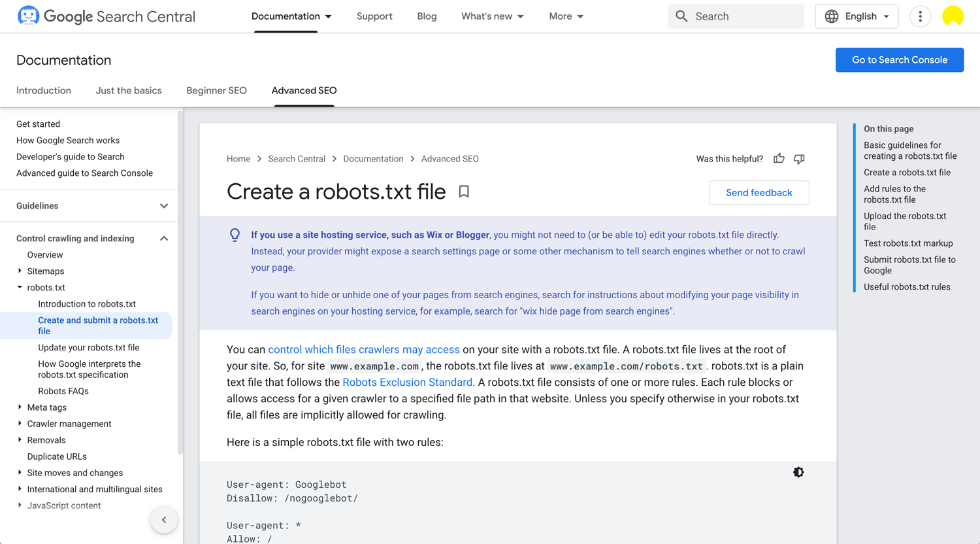This screenshot has height=544, width=980.
Task: Open the Support menu item
Action: [374, 16]
